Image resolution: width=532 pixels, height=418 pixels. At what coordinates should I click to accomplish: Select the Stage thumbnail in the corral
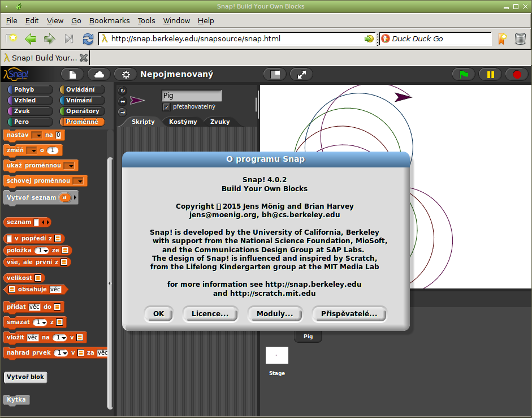(x=277, y=355)
